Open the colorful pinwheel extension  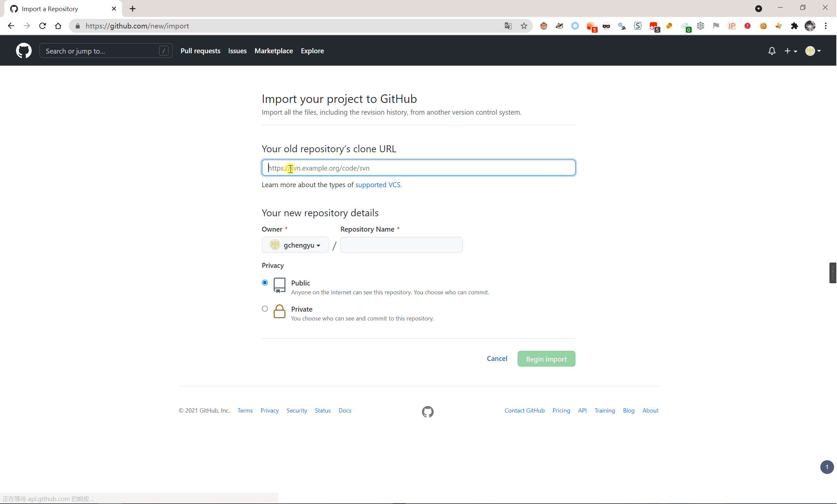779,26
